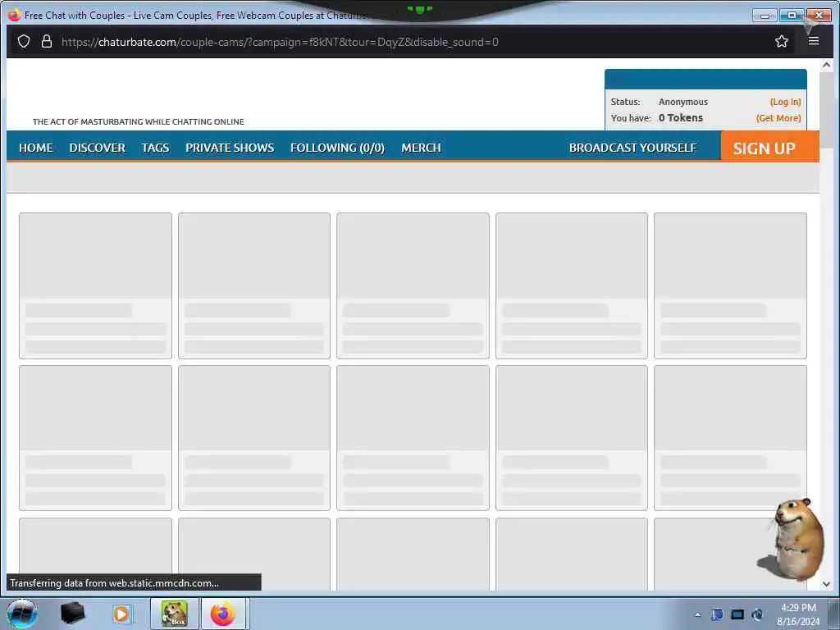Screen dimensions: 840x630
Task: Open the taskbar clock and date
Action: click(x=798, y=614)
